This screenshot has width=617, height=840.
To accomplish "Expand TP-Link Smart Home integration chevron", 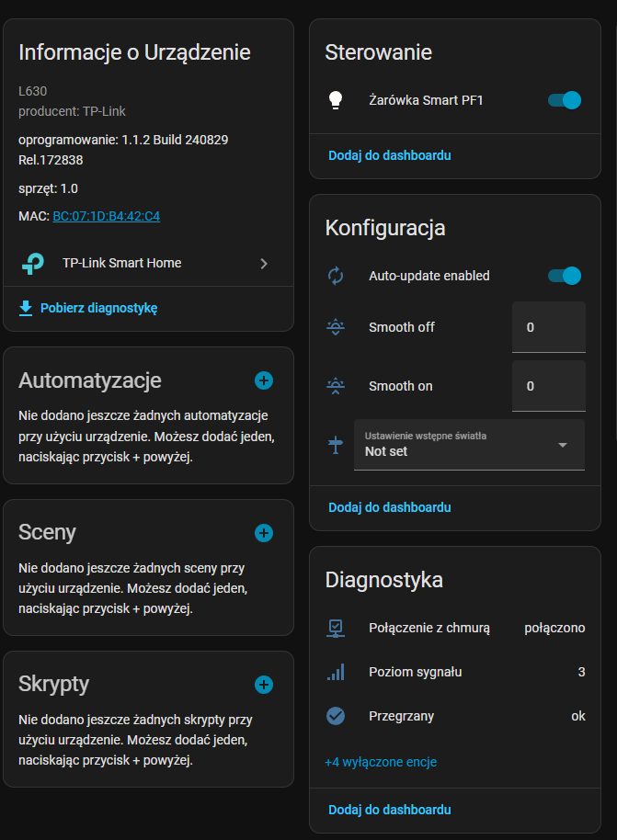I will point(264,264).
